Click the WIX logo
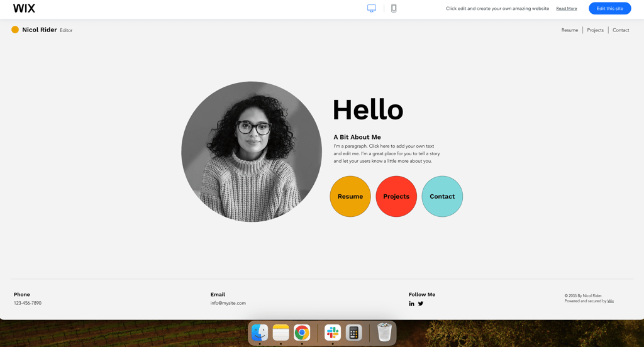Screen dimensions: 644x347 (24, 8)
